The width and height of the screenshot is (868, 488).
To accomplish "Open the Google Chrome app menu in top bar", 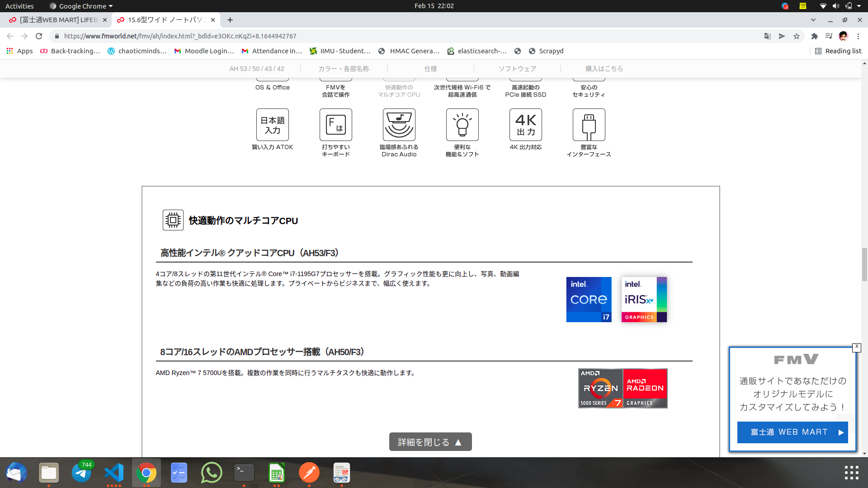I will pyautogui.click(x=81, y=6).
